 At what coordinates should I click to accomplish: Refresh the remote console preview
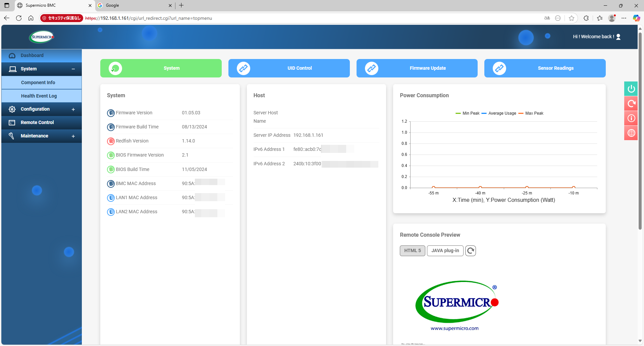[471, 251]
